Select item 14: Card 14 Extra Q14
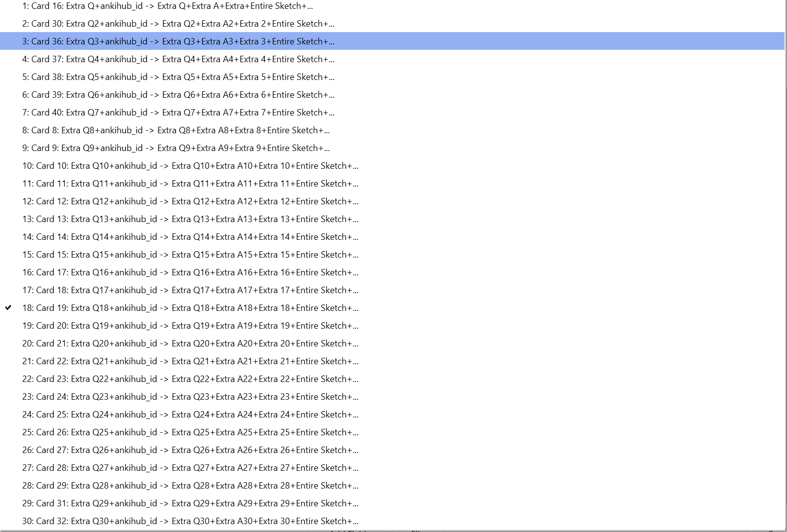 point(190,237)
